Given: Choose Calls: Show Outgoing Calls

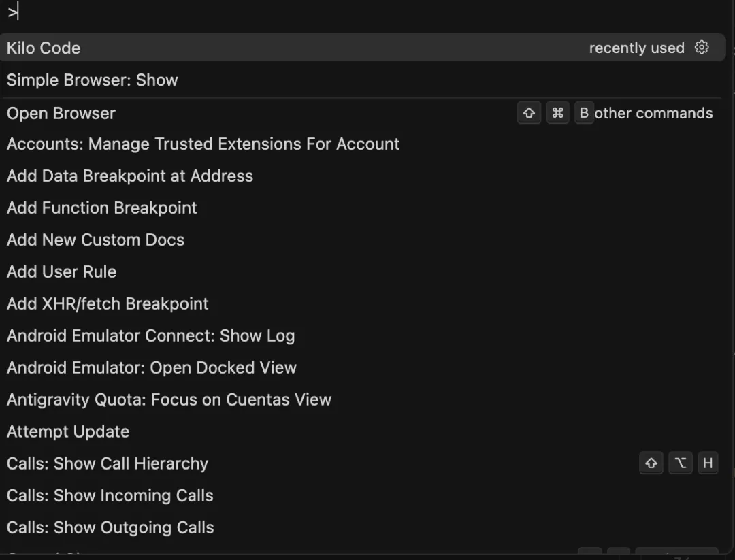Looking at the screenshot, I should pyautogui.click(x=110, y=528).
